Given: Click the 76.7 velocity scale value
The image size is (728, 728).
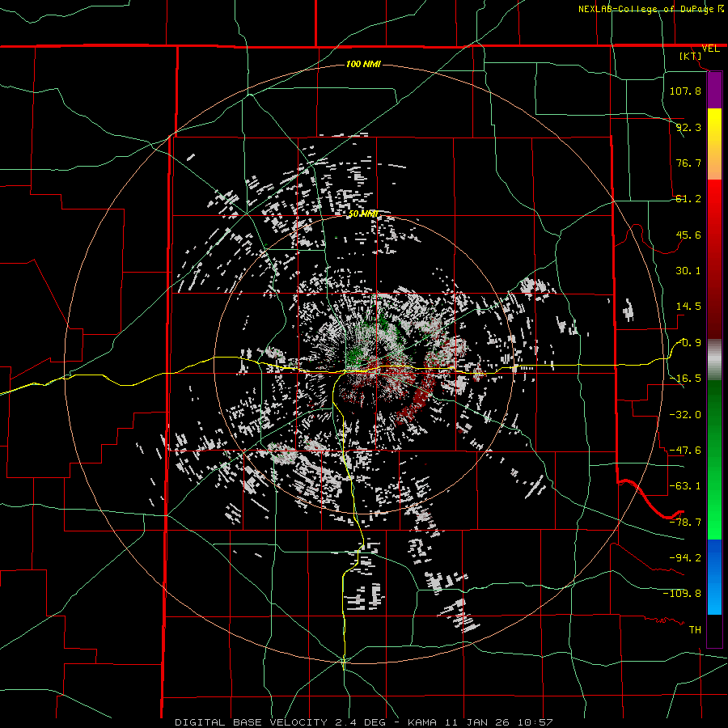Looking at the screenshot, I should (688, 163).
